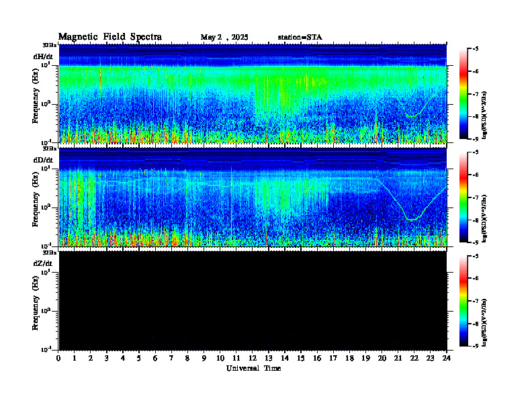This screenshot has width=532, height=411.
Task: Click the 32Hz label atop the dH/dt panel
Action: coord(50,44)
